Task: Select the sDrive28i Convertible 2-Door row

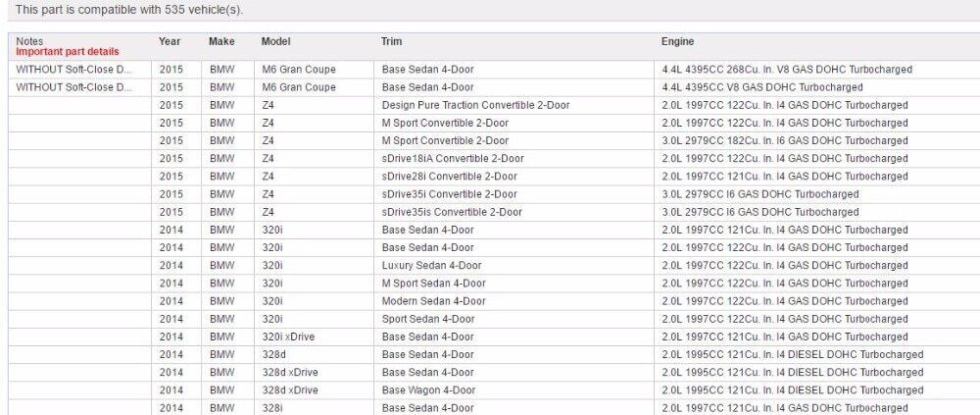Action: click(x=449, y=177)
